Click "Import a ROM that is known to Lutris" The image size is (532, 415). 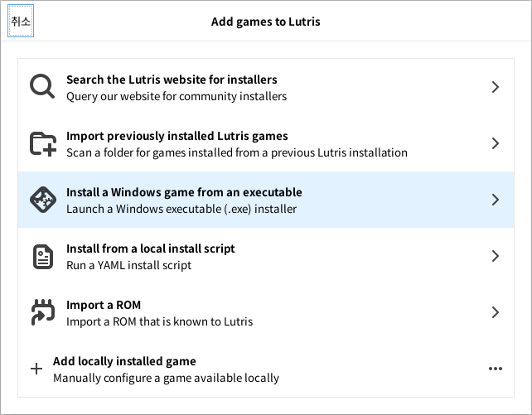[159, 321]
